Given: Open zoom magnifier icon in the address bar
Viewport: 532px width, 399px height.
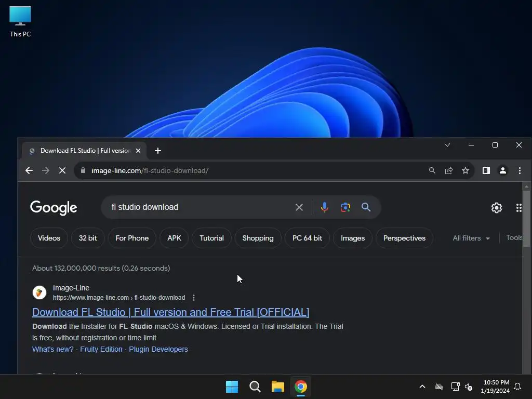Looking at the screenshot, I should 432,170.
